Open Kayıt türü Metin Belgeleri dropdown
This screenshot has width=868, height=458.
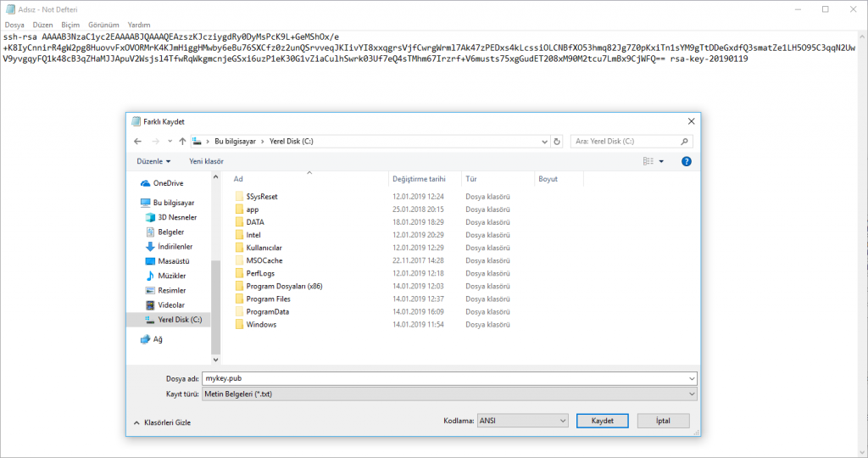pos(449,394)
